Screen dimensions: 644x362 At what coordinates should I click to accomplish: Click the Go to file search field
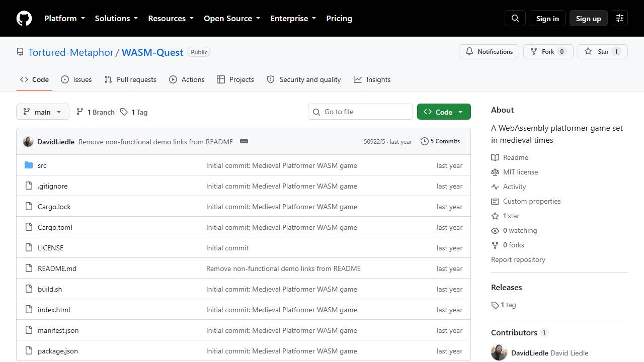(360, 112)
